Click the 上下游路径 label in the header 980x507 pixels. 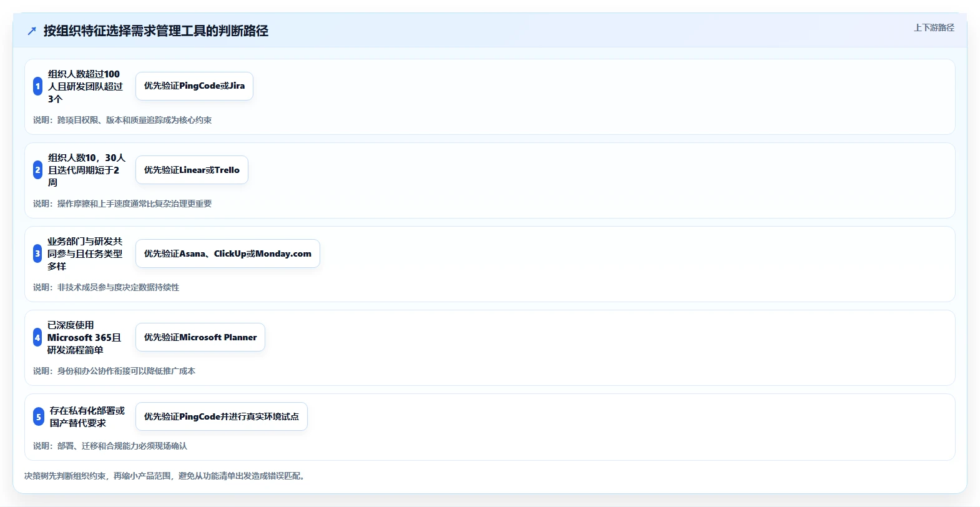934,27
